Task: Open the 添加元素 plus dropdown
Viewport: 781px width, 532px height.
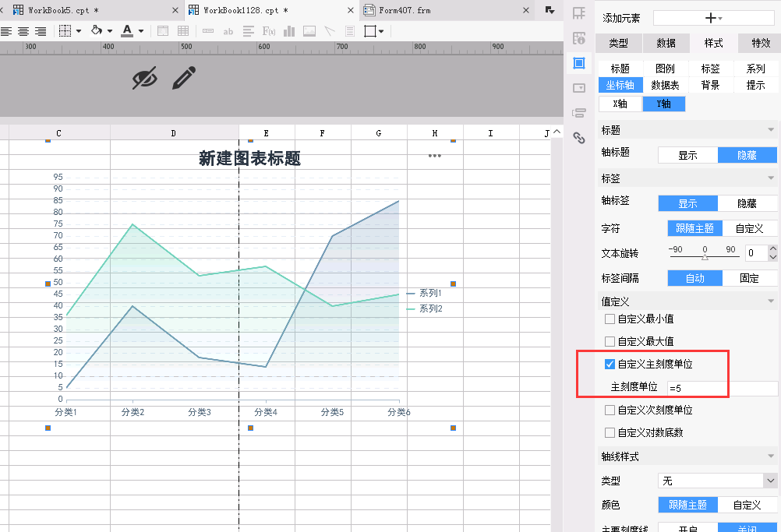Action: pos(713,19)
